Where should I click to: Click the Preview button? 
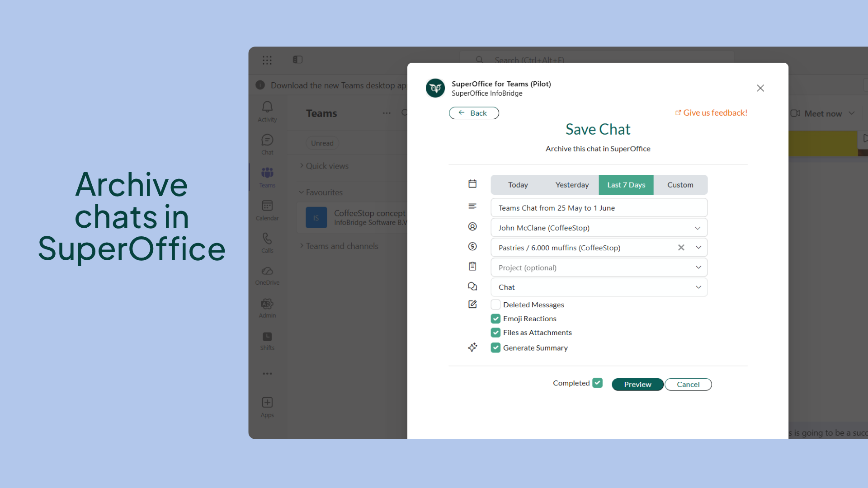637,384
